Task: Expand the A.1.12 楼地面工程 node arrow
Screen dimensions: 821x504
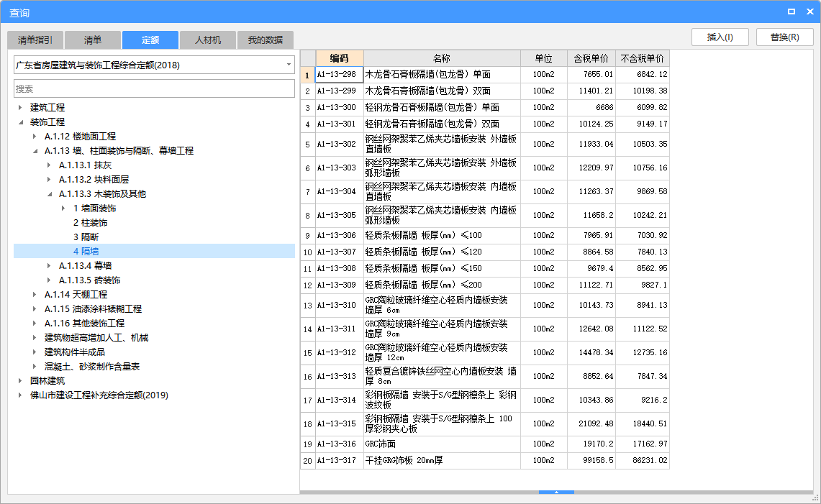Action: [x=35, y=136]
